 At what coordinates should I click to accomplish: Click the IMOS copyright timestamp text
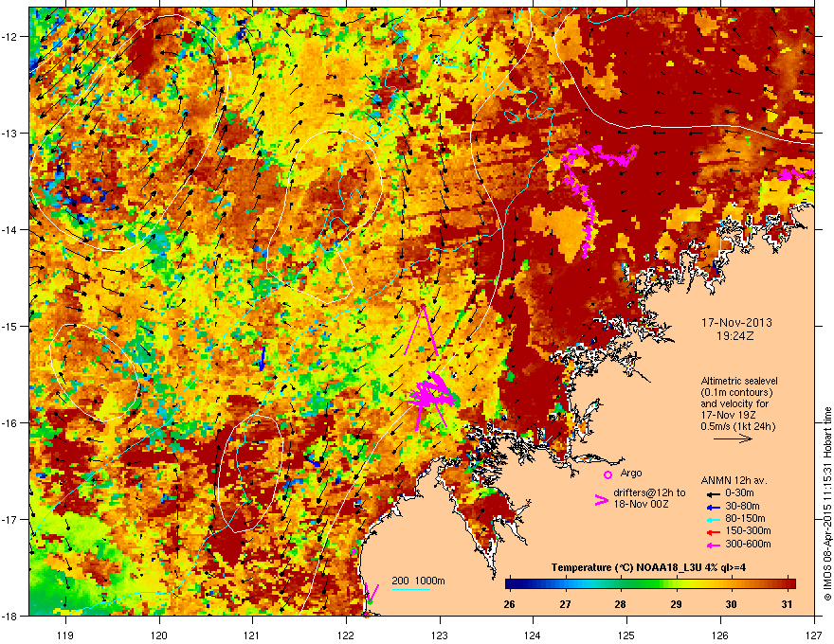click(827, 504)
